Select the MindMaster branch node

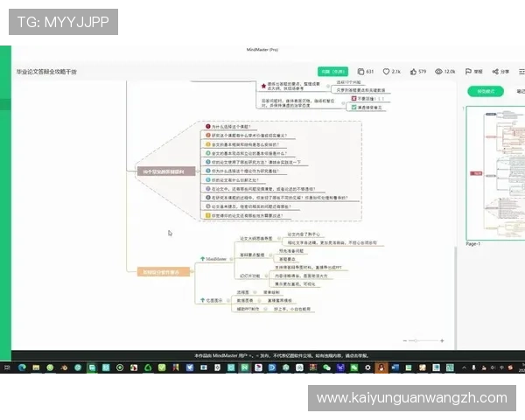coord(214,259)
